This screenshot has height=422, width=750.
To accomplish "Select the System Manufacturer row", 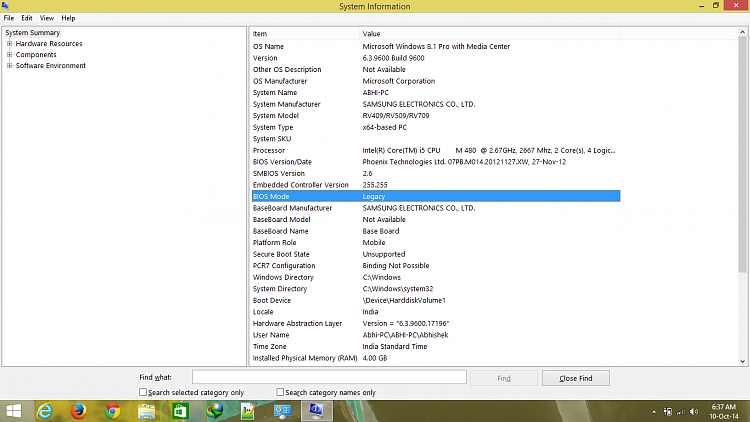I will pyautogui.click(x=436, y=104).
